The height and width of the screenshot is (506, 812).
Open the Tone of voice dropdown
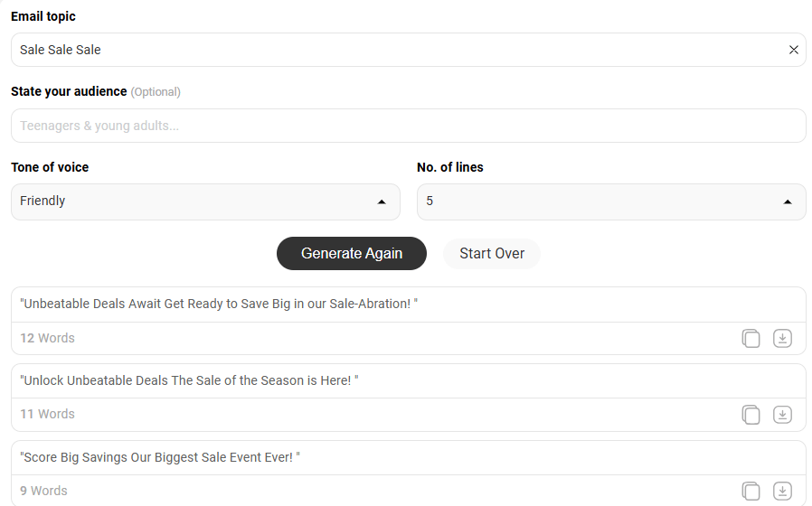click(x=205, y=201)
